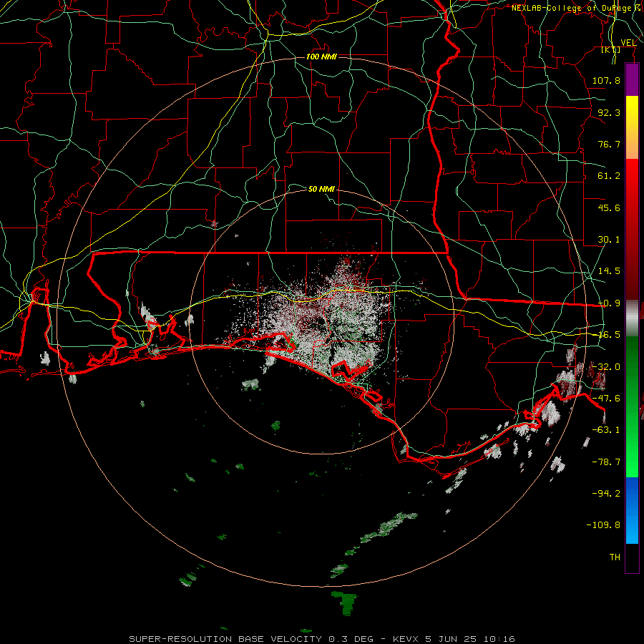Viewport: 644px width, 644px height.
Task: Pick the gray near-zero segment of the color bar
Action: click(632, 318)
